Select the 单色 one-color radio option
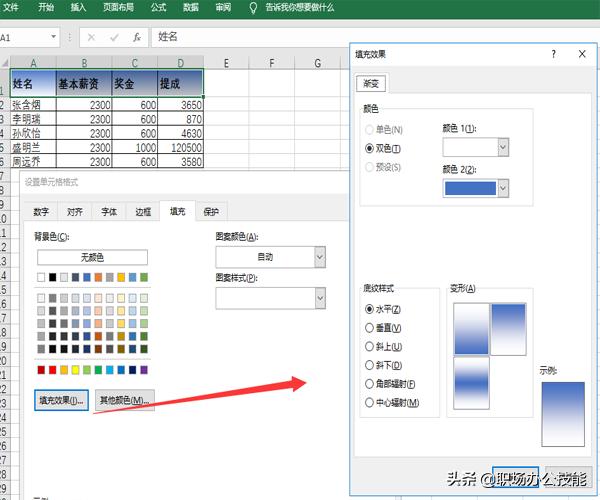 pos(369,130)
